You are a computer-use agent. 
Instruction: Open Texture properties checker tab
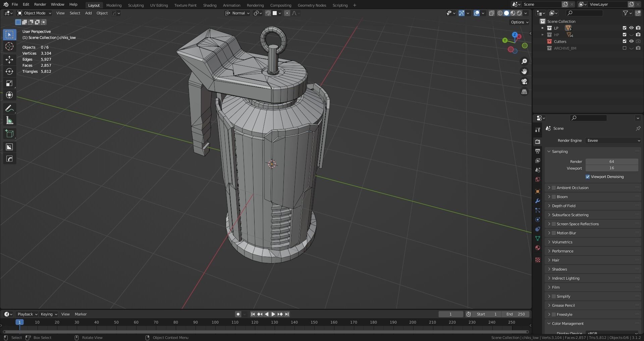tap(538, 260)
